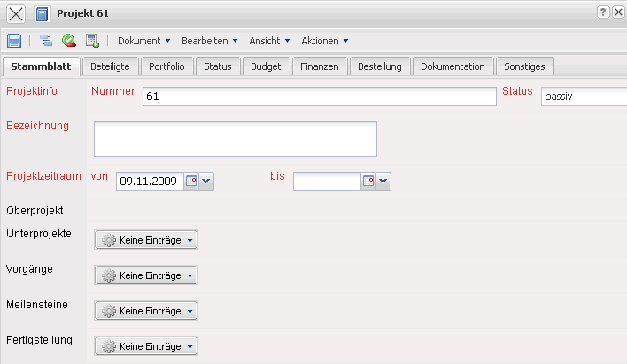The height and width of the screenshot is (364, 627).
Task: Click the blue floppy disk save icon
Action: [x=14, y=41]
